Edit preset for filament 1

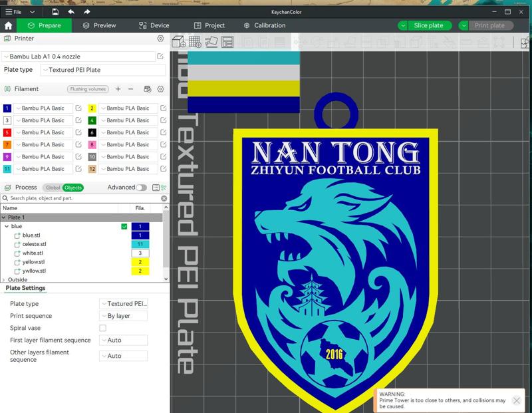(78, 108)
